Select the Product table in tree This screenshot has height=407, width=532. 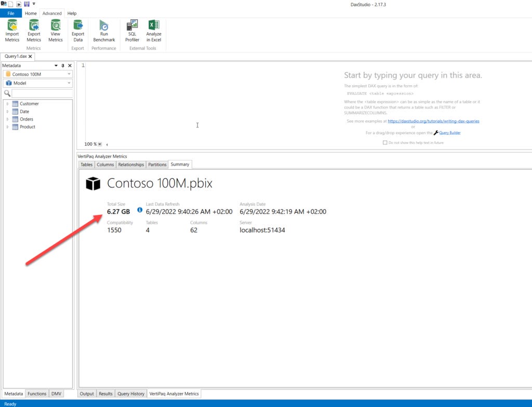point(28,127)
